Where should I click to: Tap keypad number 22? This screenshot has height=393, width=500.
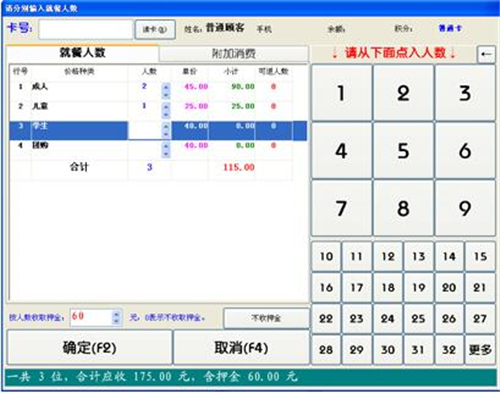click(x=326, y=319)
